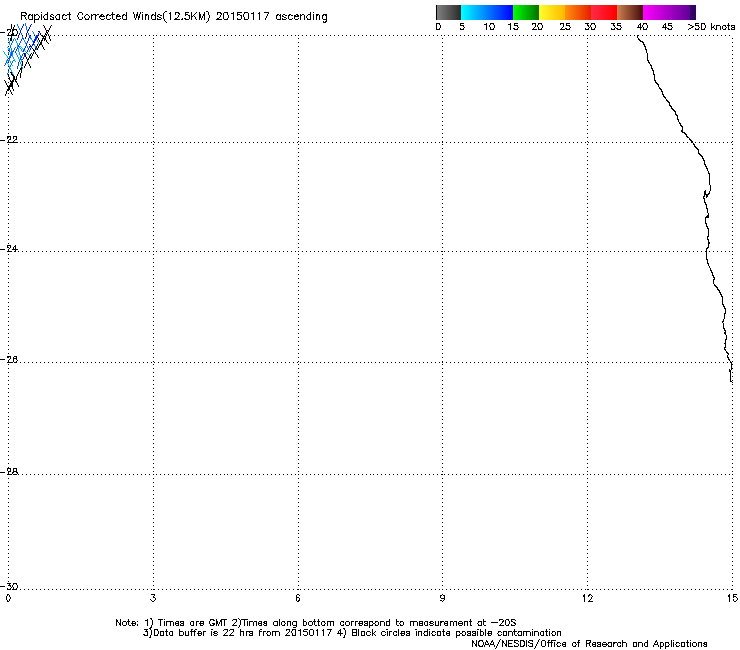Click the orange 25-30 knots color swatch

578,12
